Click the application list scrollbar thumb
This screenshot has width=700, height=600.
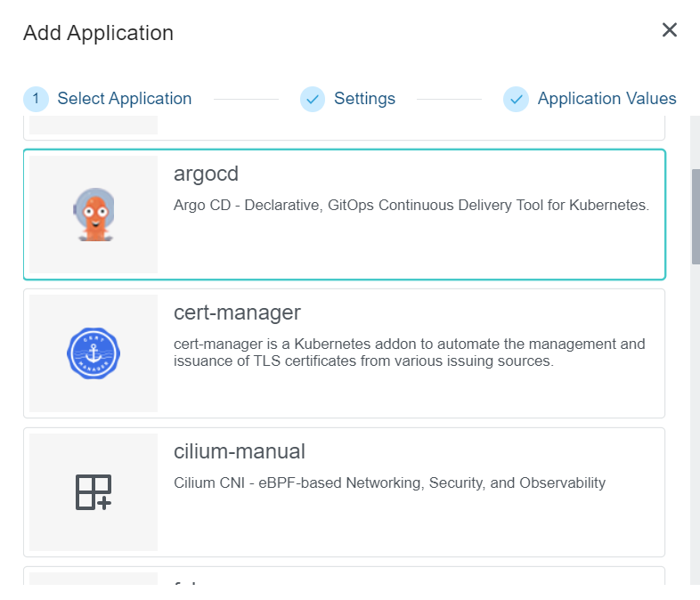pos(696,215)
